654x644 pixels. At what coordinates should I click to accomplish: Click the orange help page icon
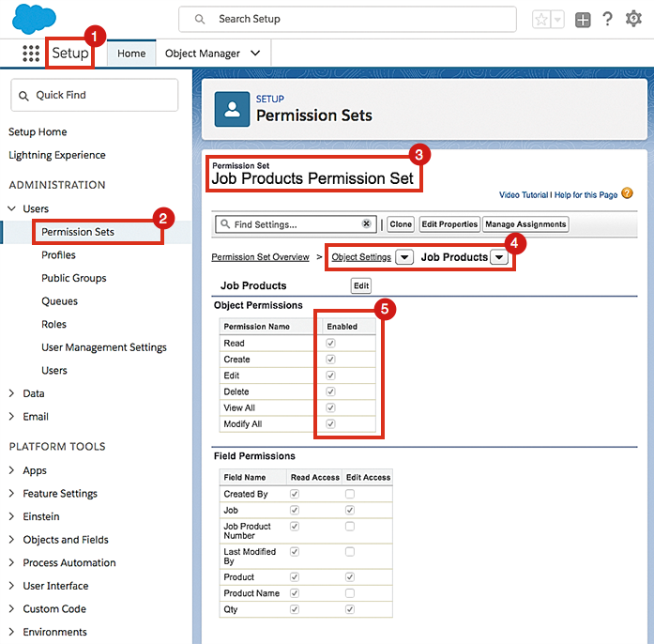pyautogui.click(x=627, y=193)
